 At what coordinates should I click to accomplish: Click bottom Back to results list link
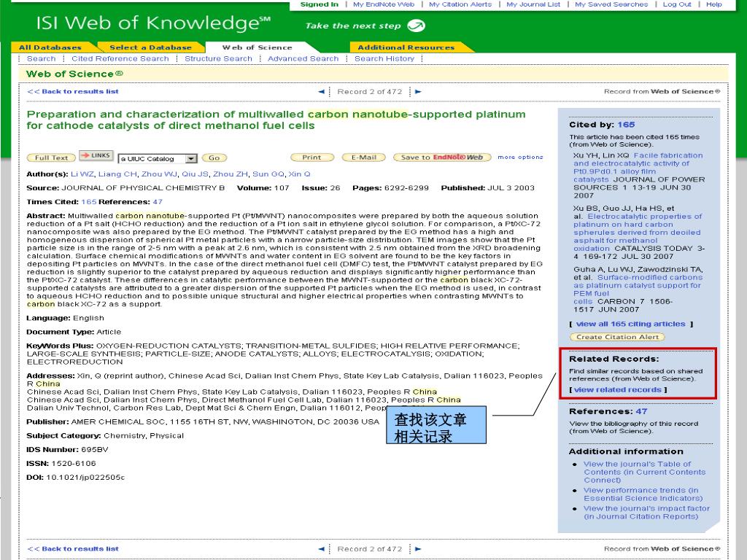[73, 548]
